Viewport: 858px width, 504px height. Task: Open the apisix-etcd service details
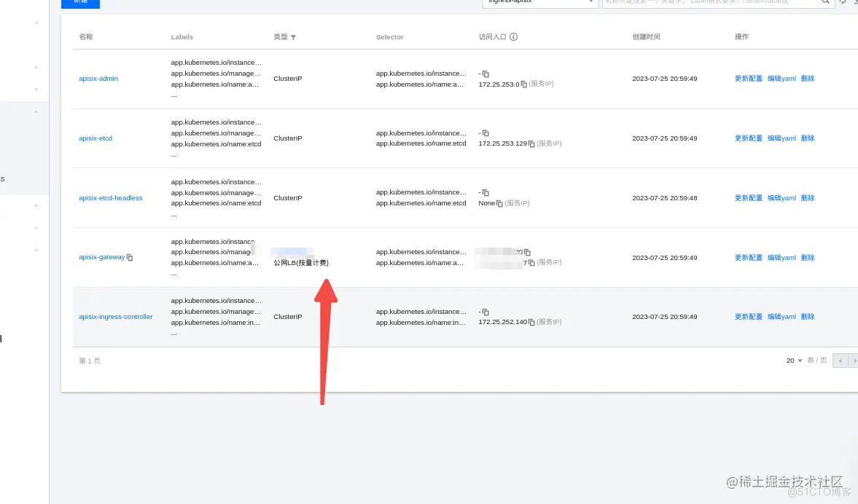pyautogui.click(x=95, y=138)
